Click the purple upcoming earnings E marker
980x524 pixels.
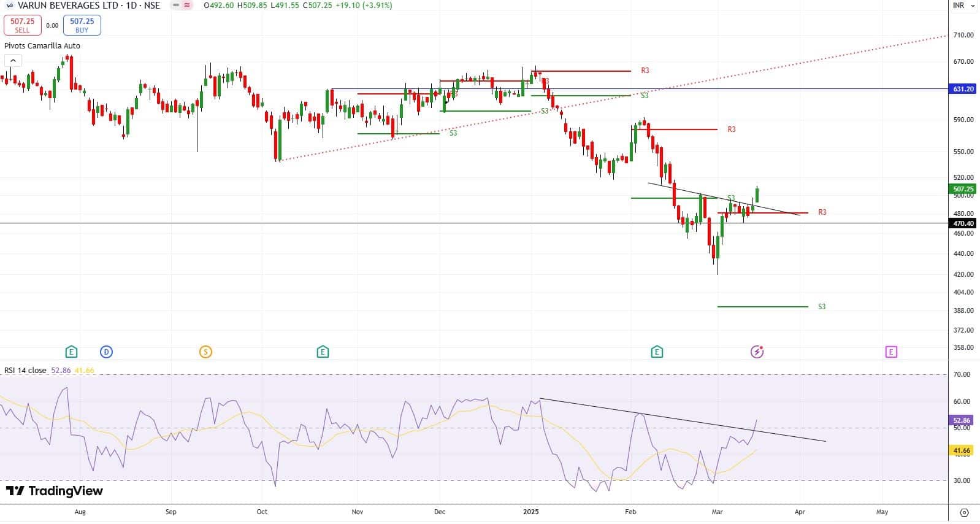point(890,352)
